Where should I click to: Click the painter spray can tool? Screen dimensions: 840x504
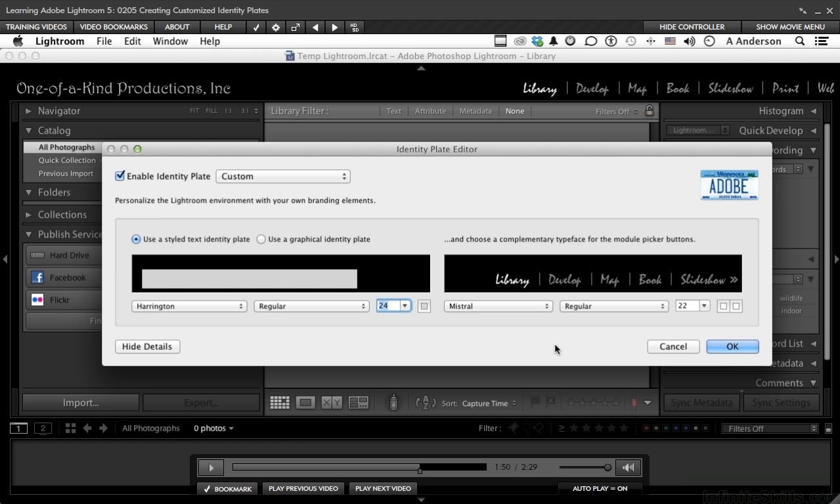point(393,402)
